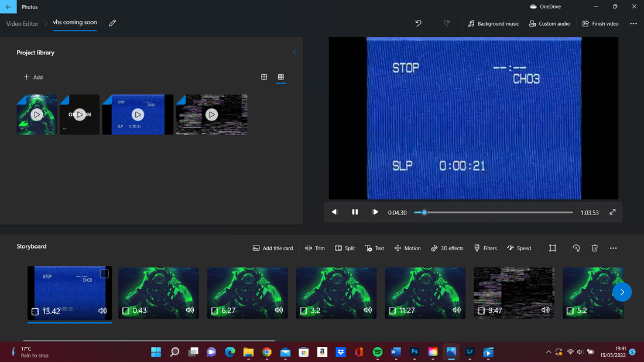Image resolution: width=644 pixels, height=362 pixels.
Task: Select the green diver library clip
Action: 37,115
